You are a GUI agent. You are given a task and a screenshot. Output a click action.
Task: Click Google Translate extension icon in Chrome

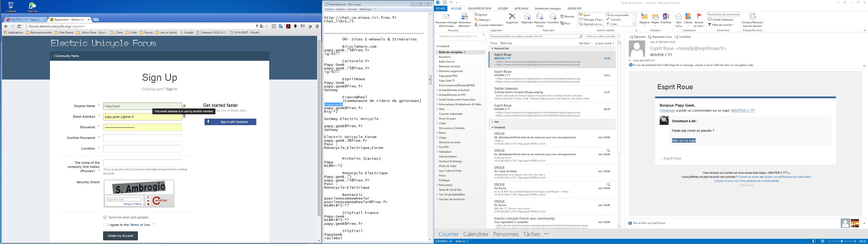pyautogui.click(x=281, y=26)
